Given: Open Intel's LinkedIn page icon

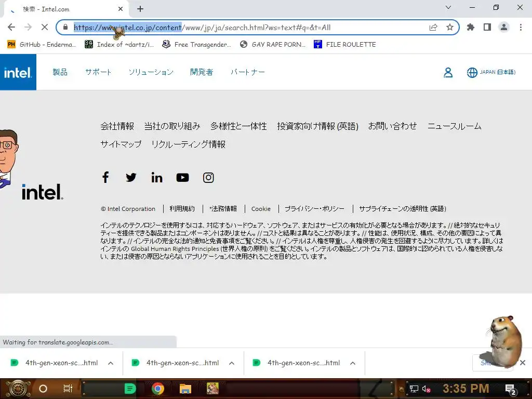Looking at the screenshot, I should coord(157,177).
